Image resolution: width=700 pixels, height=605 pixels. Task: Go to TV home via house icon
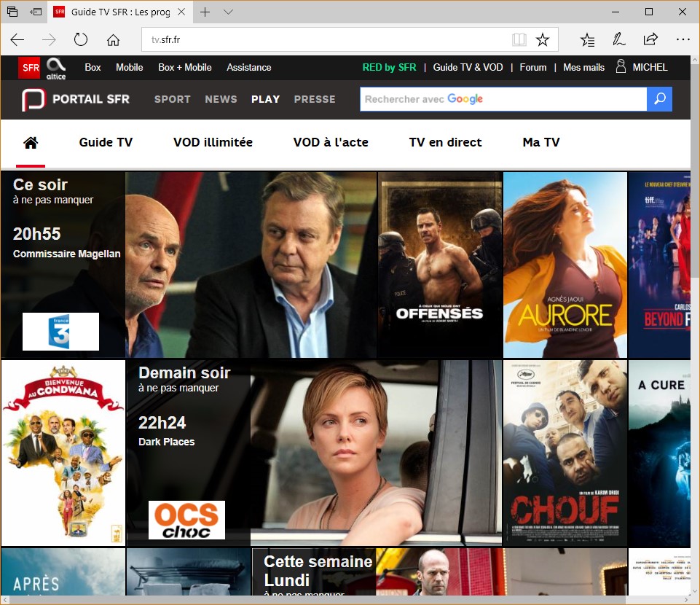pos(31,143)
